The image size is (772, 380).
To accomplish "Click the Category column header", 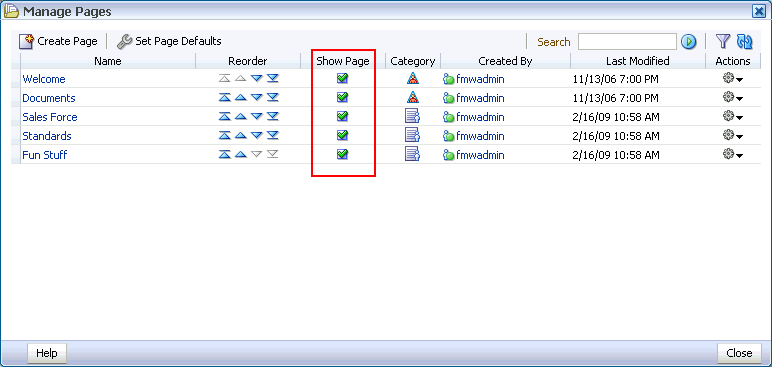I will coord(413,61).
